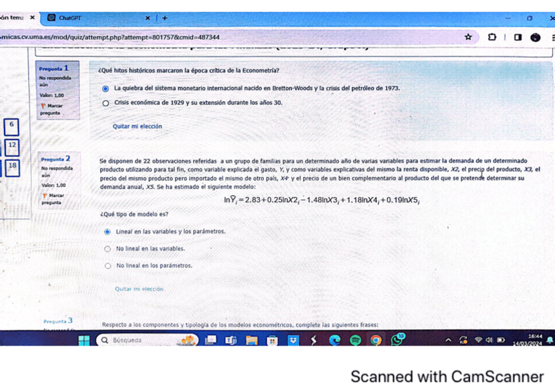The height and width of the screenshot is (392, 555).
Task: Click the 'Pregunta 2' heading
Action: 56,158
